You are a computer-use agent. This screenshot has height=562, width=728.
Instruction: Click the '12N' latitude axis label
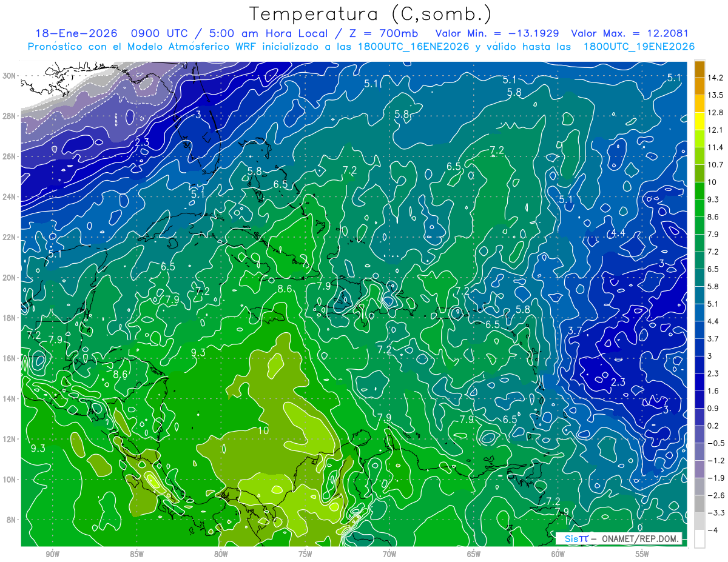tap(10, 439)
